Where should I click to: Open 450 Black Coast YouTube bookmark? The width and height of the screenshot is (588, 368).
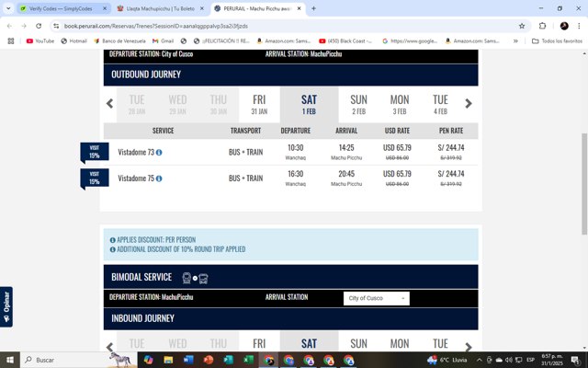coord(345,40)
